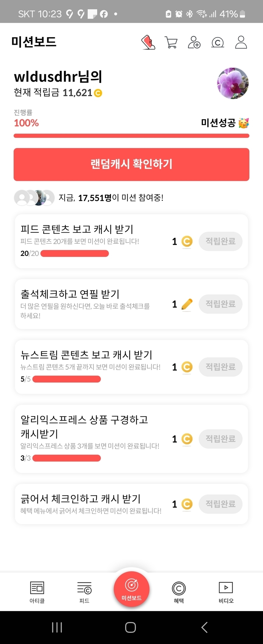
Task: Tap the orchid profile picture
Action: click(x=233, y=83)
